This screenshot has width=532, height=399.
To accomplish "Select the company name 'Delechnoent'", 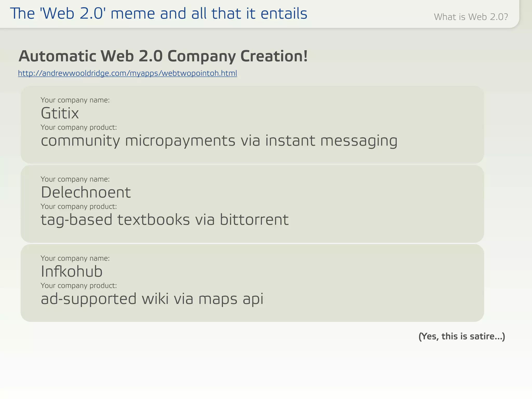I will tap(86, 192).
